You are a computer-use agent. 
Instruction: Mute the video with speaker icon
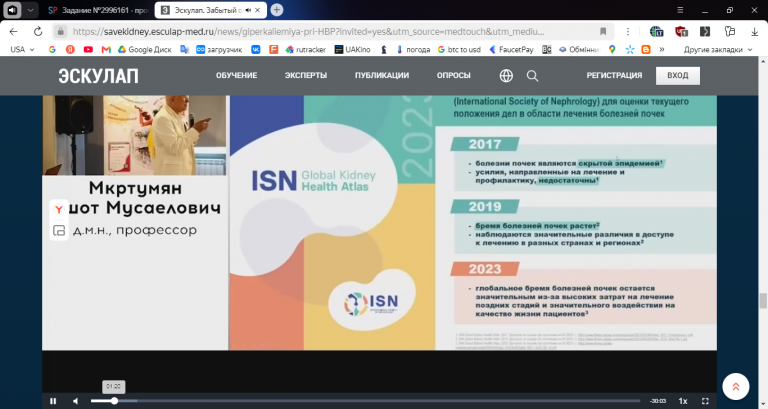point(75,401)
